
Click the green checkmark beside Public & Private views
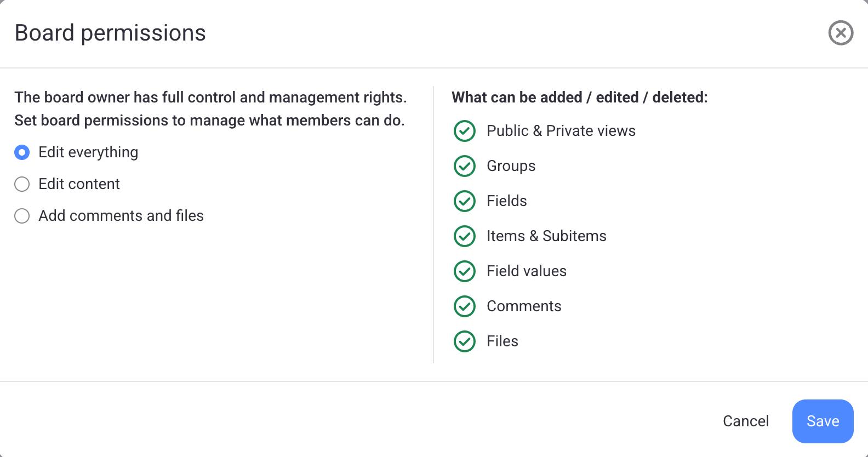click(464, 131)
